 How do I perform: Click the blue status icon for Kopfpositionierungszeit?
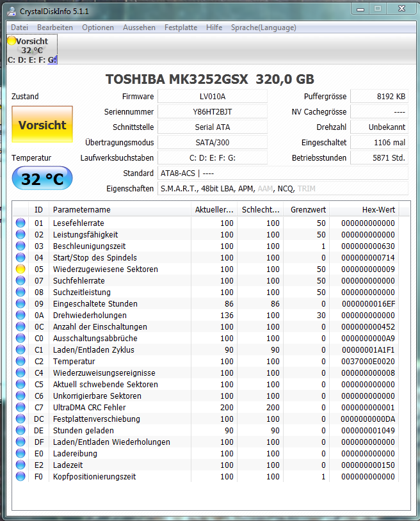click(20, 476)
